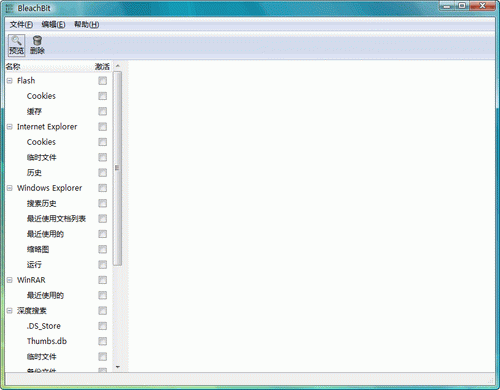Click the tree list scrollbar down arrow
500x390 pixels.
pyautogui.click(x=117, y=367)
